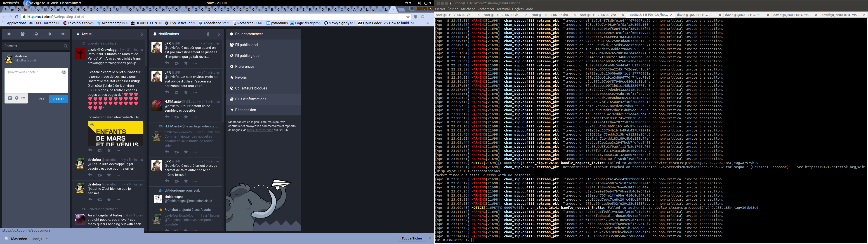Open the Onglets menu in terminal window
Screen dimensions: 868x244
pos(518,9)
